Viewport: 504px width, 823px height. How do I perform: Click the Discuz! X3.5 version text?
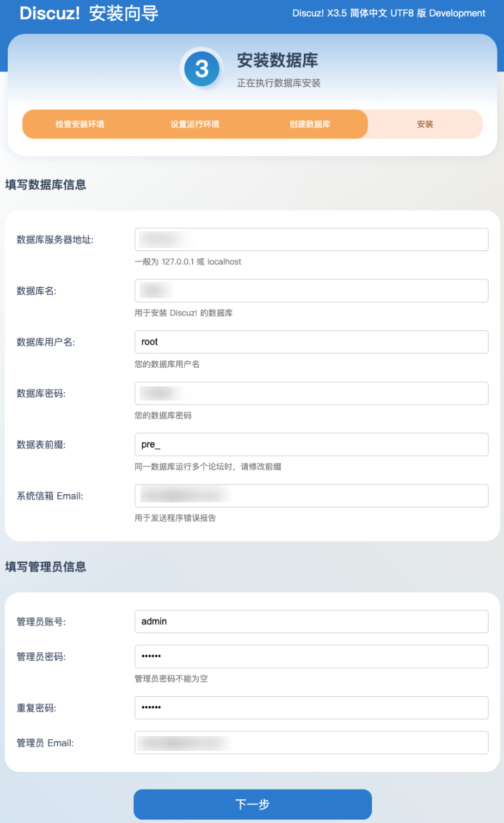pyautogui.click(x=389, y=13)
